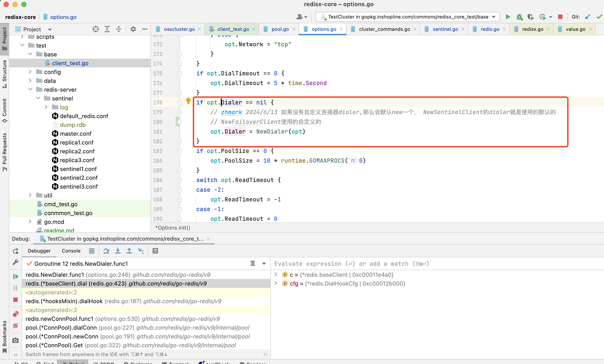Screen dimensions: 604x364
Task: Select opened file target icon in Project panel
Action: click(x=96, y=29)
